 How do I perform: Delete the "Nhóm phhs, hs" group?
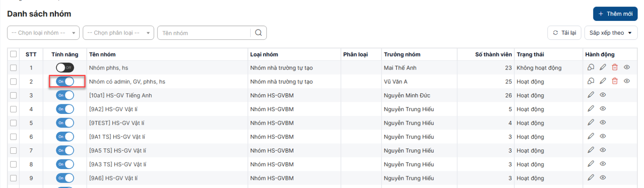[x=615, y=68]
